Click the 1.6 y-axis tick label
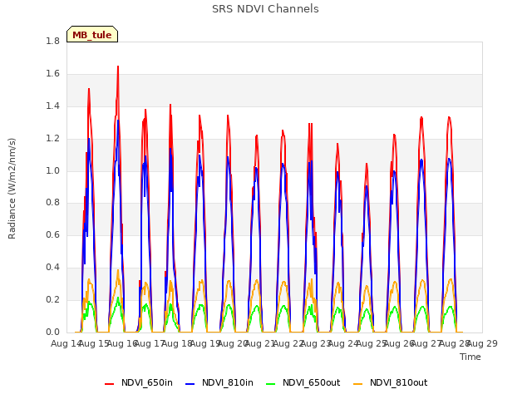Image resolution: width=532 pixels, height=399 pixels. pyautogui.click(x=52, y=74)
